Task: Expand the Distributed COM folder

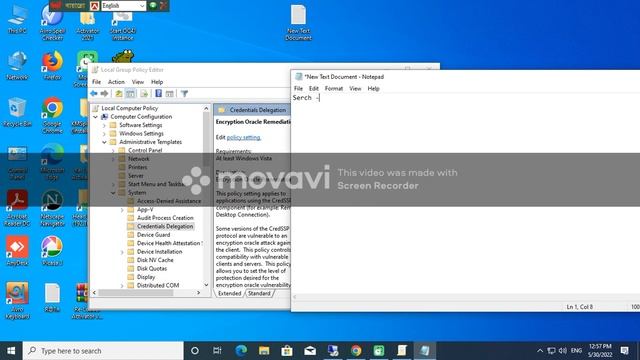Action: click(122, 286)
